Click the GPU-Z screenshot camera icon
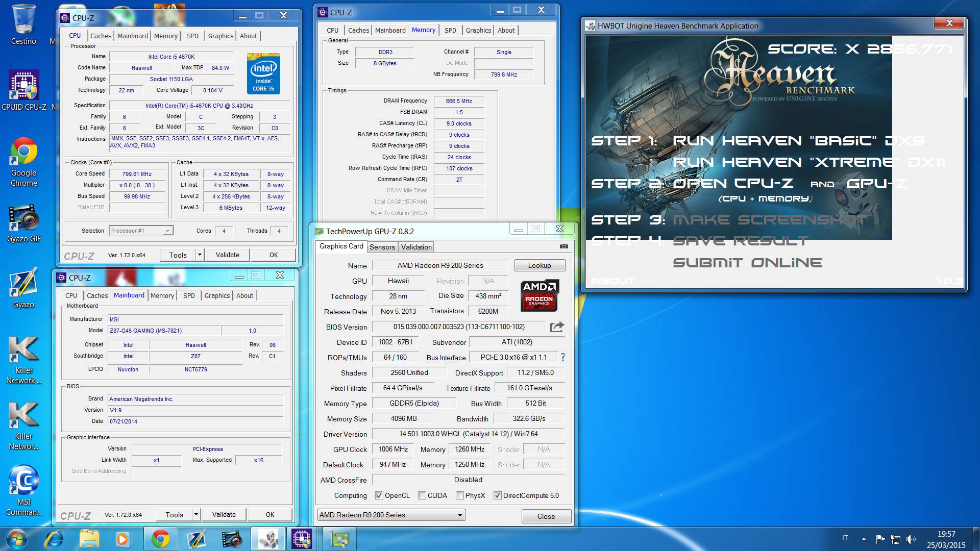The height and width of the screenshot is (551, 980). pos(563,246)
